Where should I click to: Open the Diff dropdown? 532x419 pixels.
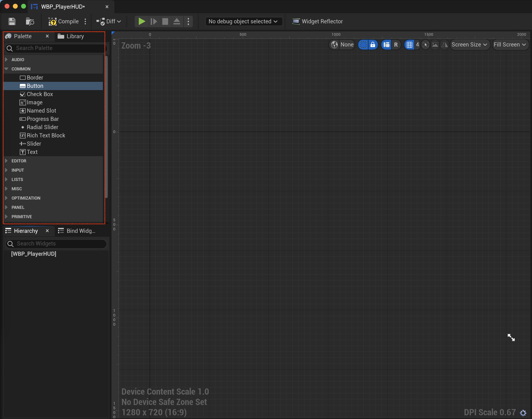pos(109,21)
